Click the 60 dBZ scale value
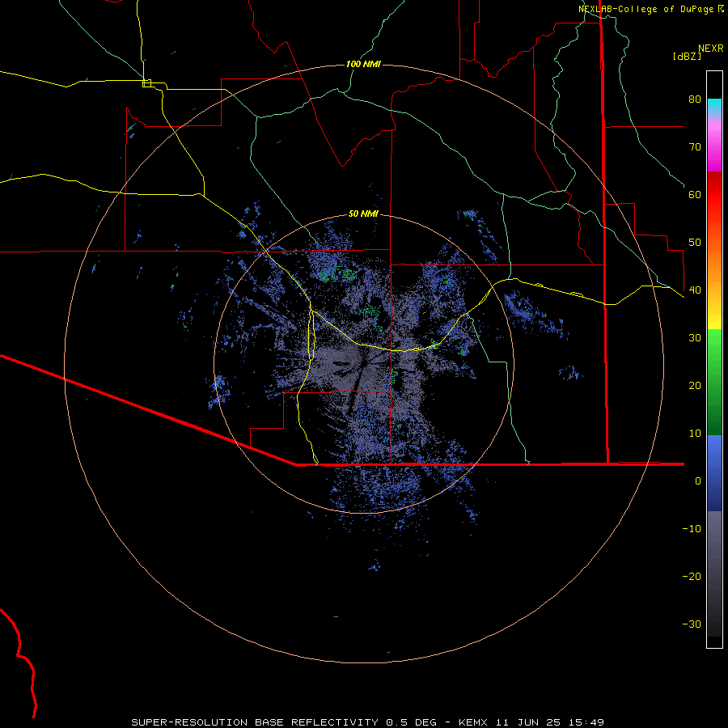 click(x=695, y=194)
